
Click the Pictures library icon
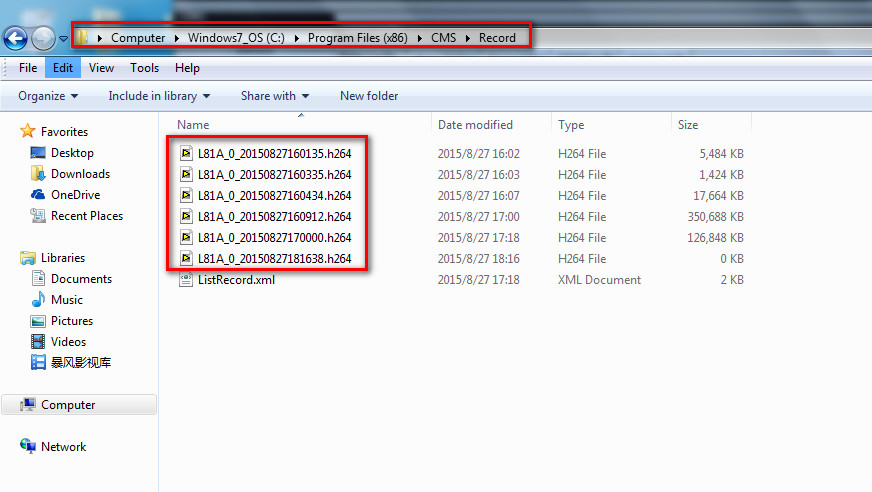pyautogui.click(x=38, y=321)
